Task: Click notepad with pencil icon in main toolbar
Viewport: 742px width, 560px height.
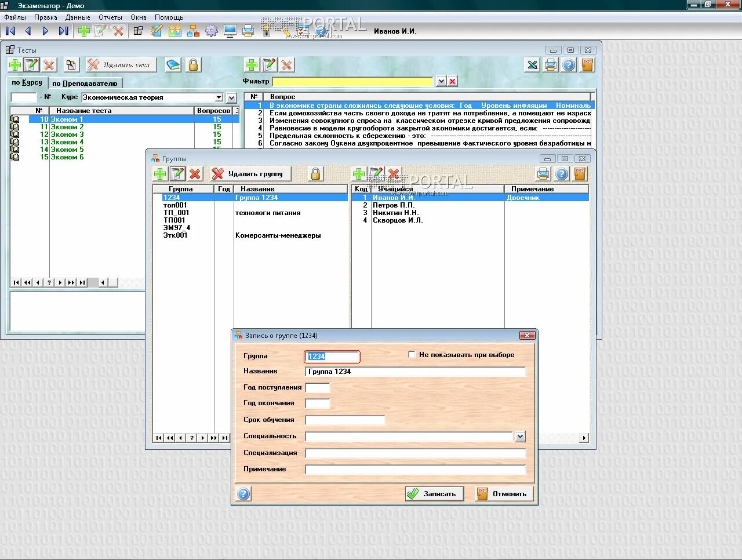Action: click(157, 31)
